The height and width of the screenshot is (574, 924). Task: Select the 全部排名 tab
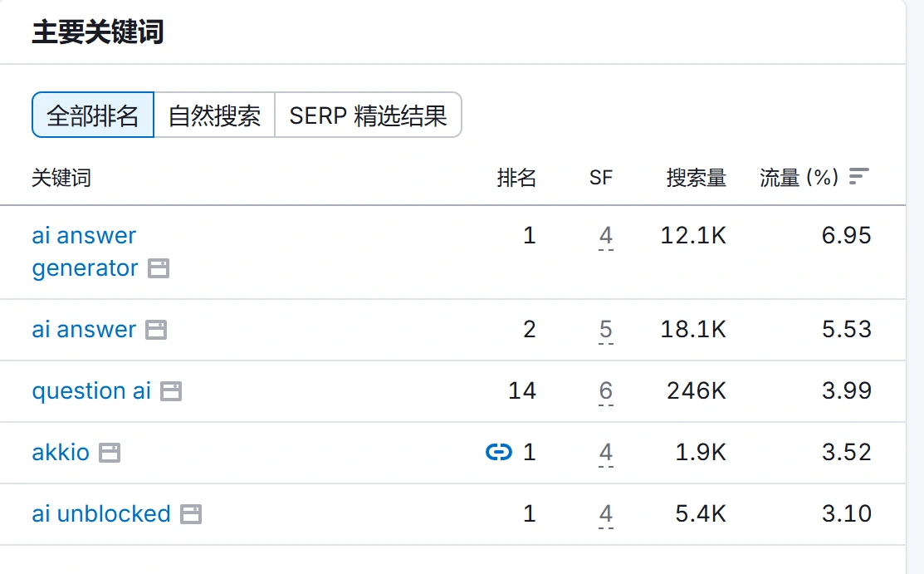pos(93,115)
